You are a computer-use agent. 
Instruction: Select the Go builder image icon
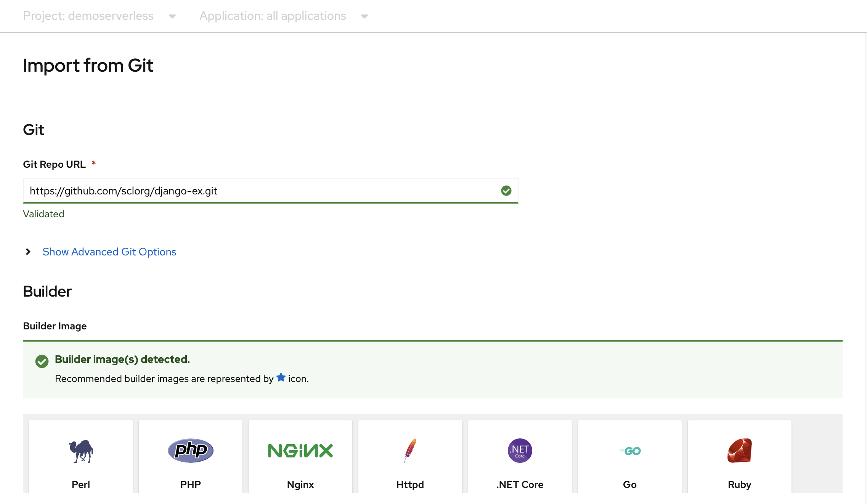click(x=629, y=451)
